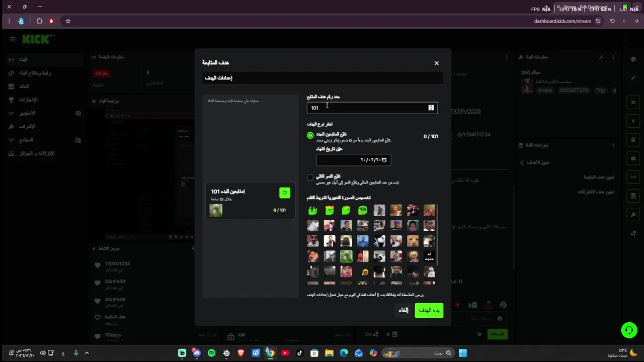Click the broadcast signal icon in right toolbar

(x=633, y=177)
